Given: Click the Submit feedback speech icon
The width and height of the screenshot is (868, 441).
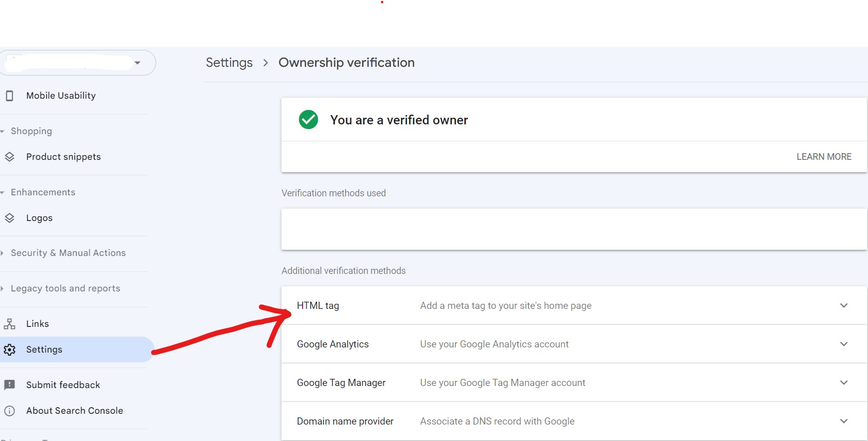Looking at the screenshot, I should click(9, 385).
